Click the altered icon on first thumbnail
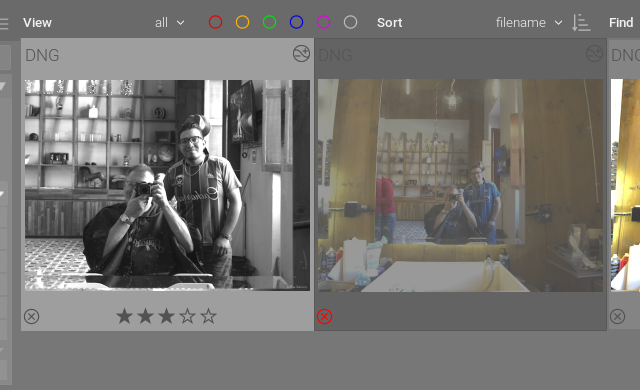640x390 pixels. pos(301,53)
